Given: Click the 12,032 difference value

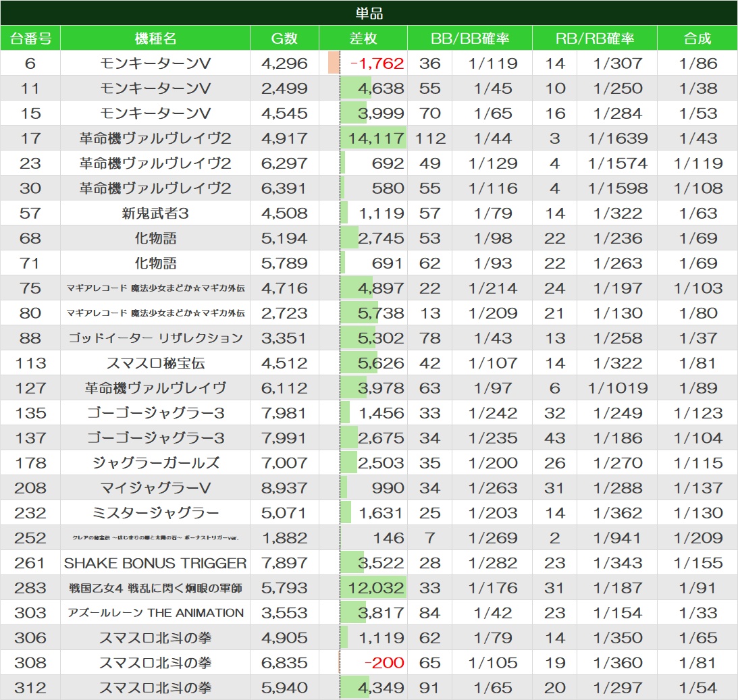Looking at the screenshot, I should (x=377, y=587).
